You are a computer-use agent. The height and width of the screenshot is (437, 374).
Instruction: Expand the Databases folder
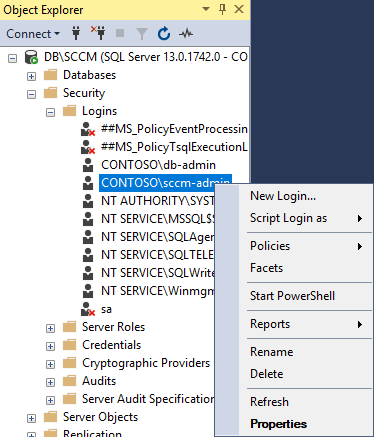click(31, 76)
